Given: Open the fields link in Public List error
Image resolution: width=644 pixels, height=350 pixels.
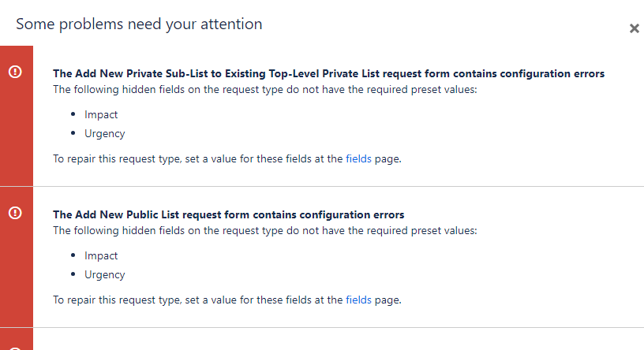Looking at the screenshot, I should [x=358, y=300].
